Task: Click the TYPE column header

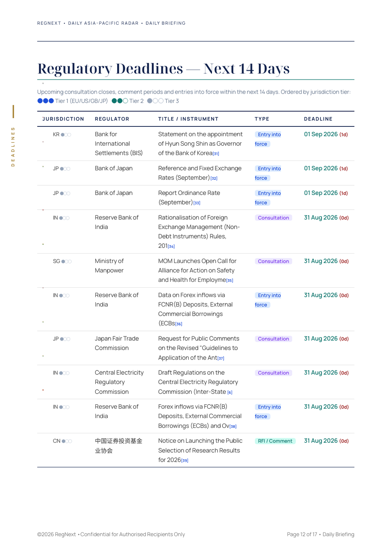Action: [262, 119]
